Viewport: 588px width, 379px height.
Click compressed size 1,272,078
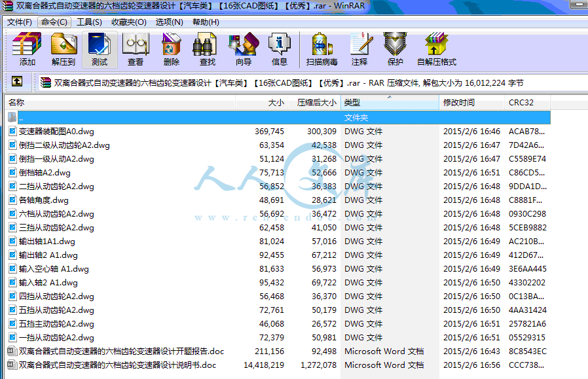(x=318, y=365)
